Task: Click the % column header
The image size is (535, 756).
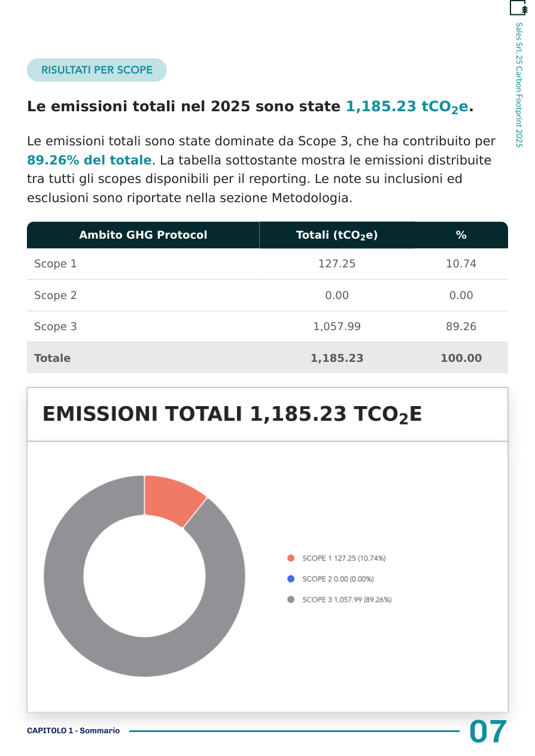Action: pyautogui.click(x=461, y=235)
